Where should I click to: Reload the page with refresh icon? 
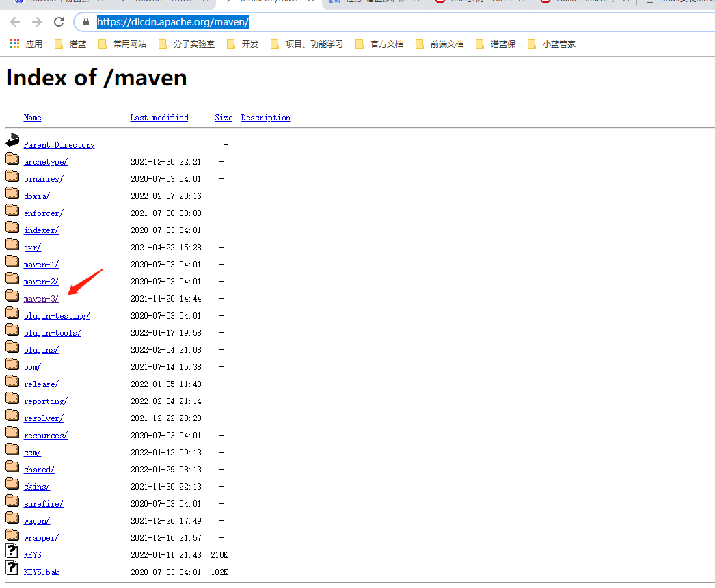point(59,22)
